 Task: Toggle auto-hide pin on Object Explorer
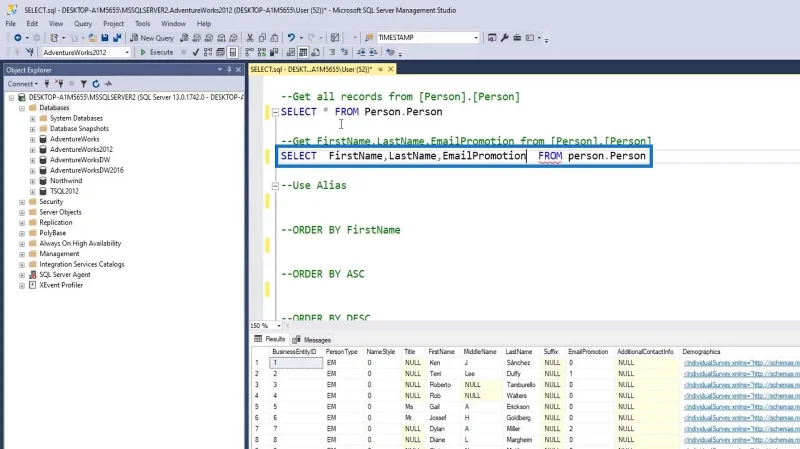[x=229, y=70]
